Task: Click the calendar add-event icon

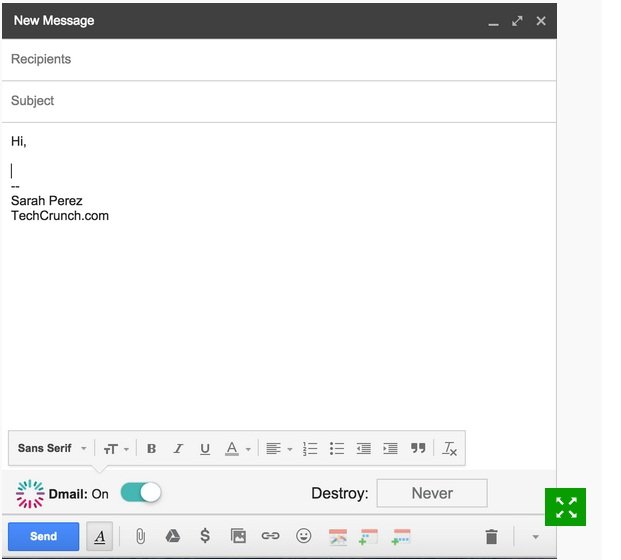Action: 368,537
